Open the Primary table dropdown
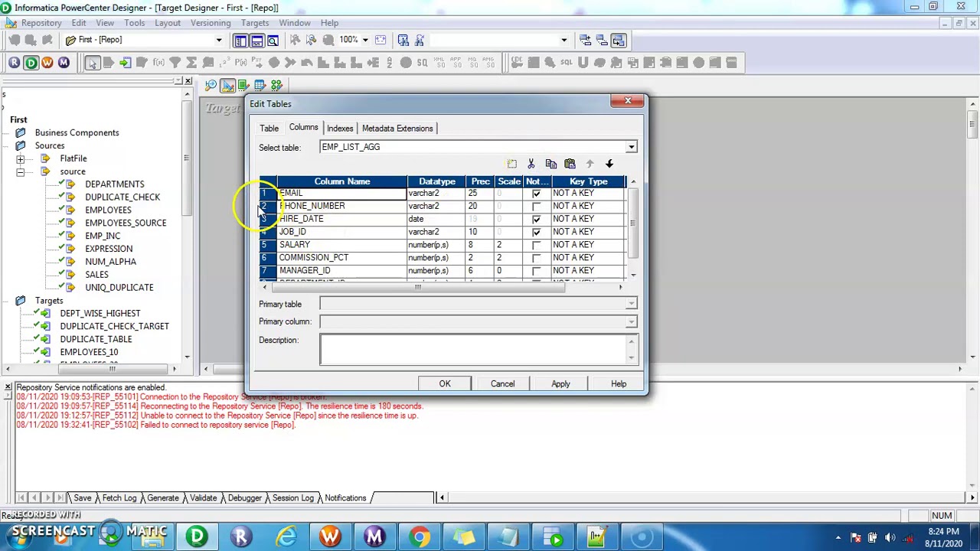 (631, 305)
